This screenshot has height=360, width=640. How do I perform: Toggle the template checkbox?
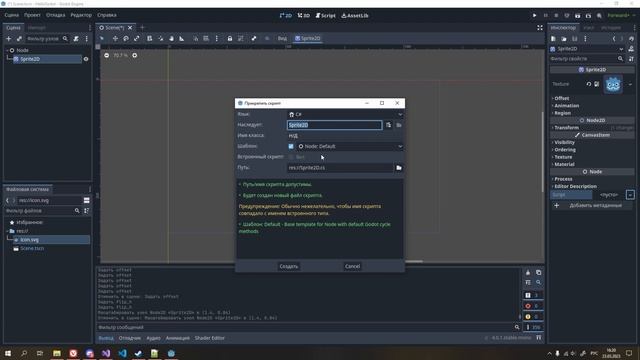point(291,146)
